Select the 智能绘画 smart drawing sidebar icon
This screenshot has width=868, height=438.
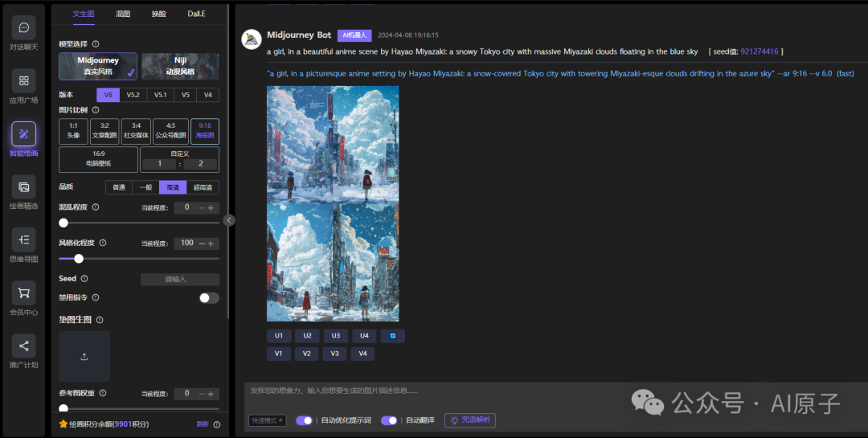(x=24, y=134)
